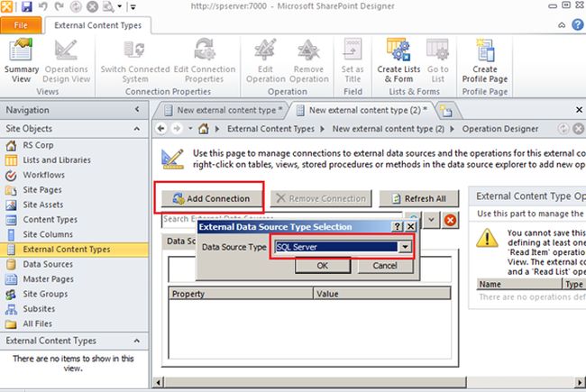The image size is (586, 392).
Task: Click OK in Data Source Type dialog
Action: (x=323, y=266)
